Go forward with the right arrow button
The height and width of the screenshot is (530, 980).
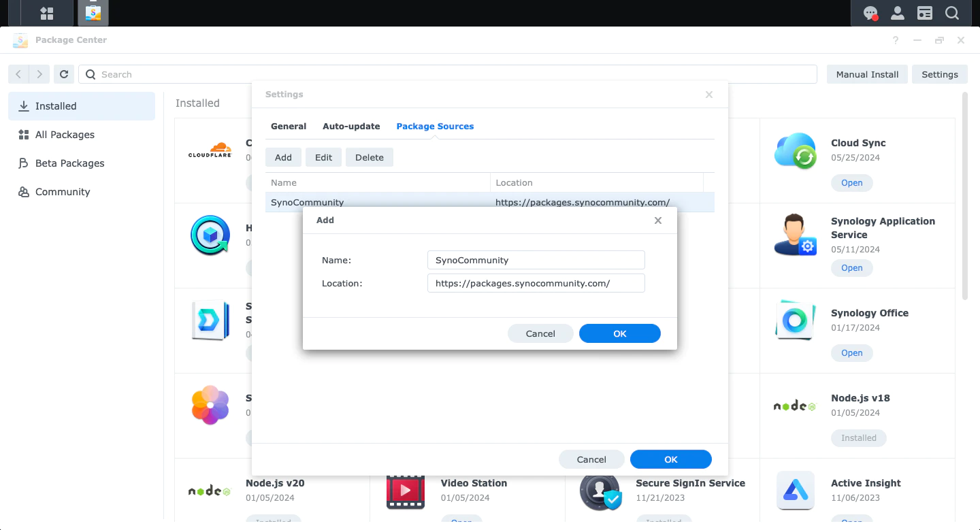pyautogui.click(x=39, y=74)
